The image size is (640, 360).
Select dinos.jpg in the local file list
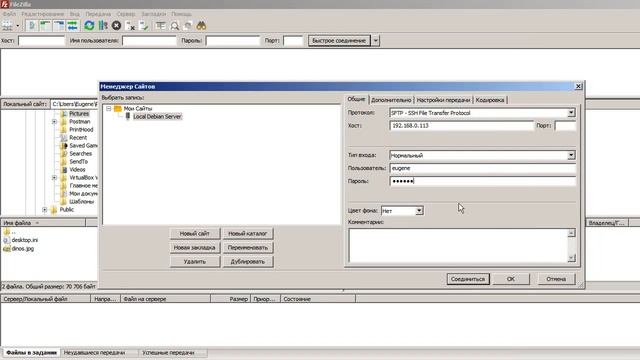[x=23, y=249]
